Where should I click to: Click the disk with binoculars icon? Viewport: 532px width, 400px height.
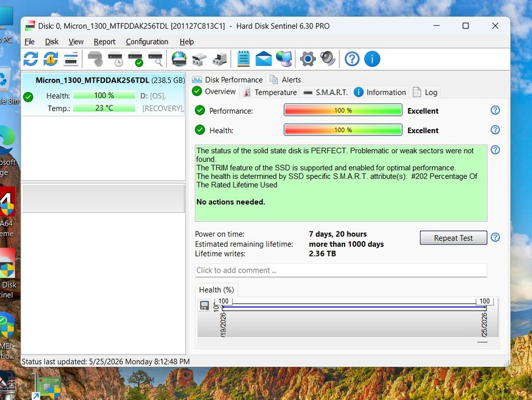tap(199, 59)
